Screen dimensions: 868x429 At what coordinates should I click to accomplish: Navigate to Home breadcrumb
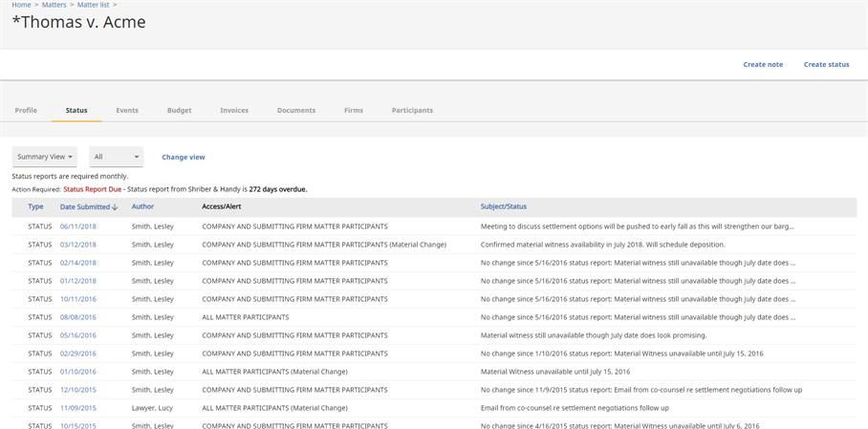(x=21, y=5)
